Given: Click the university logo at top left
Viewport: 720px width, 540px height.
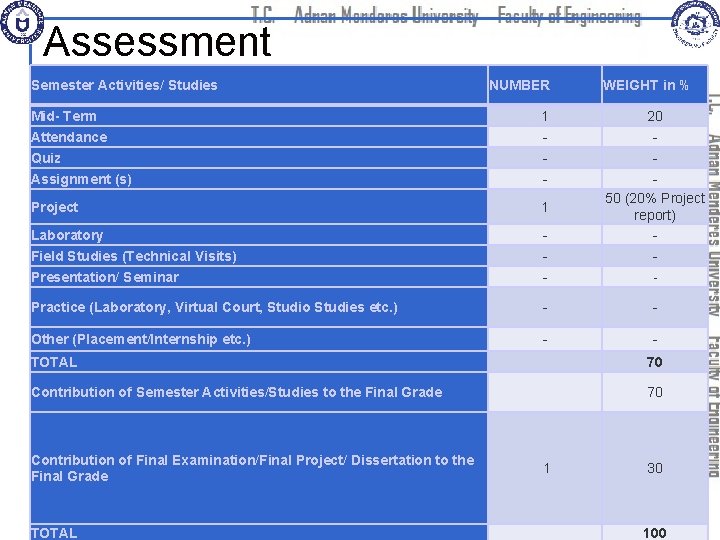Looking at the screenshot, I should (x=22, y=22).
